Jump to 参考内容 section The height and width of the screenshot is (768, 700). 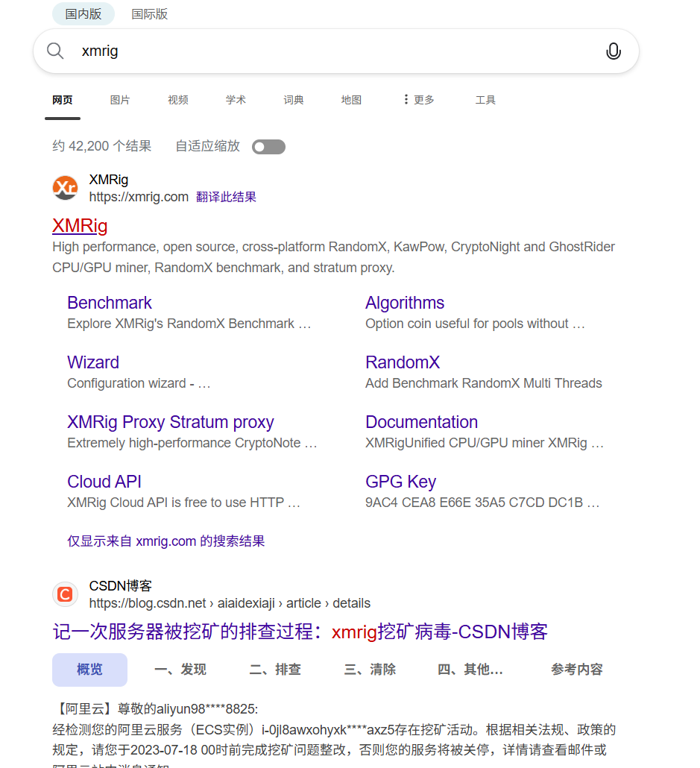[576, 670]
